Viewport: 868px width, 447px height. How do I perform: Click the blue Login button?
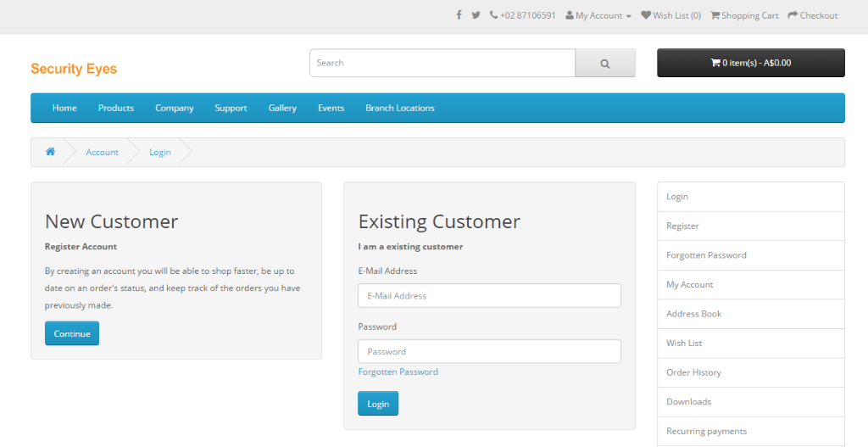(378, 404)
